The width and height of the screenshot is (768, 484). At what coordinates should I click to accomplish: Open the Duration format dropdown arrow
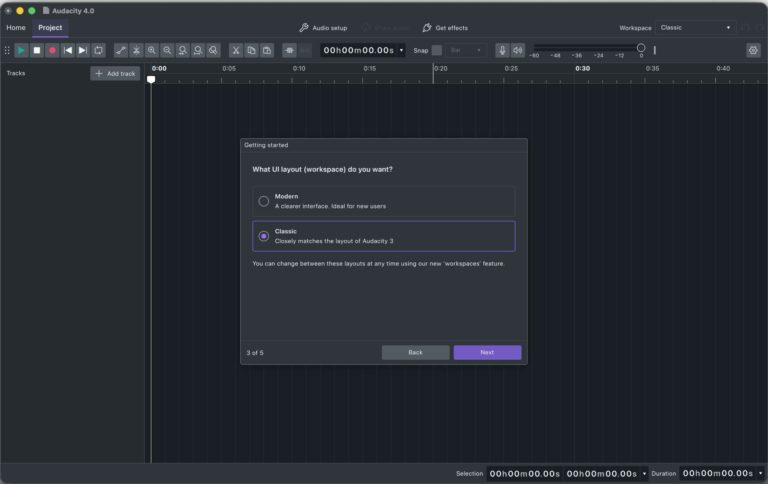(x=761, y=474)
